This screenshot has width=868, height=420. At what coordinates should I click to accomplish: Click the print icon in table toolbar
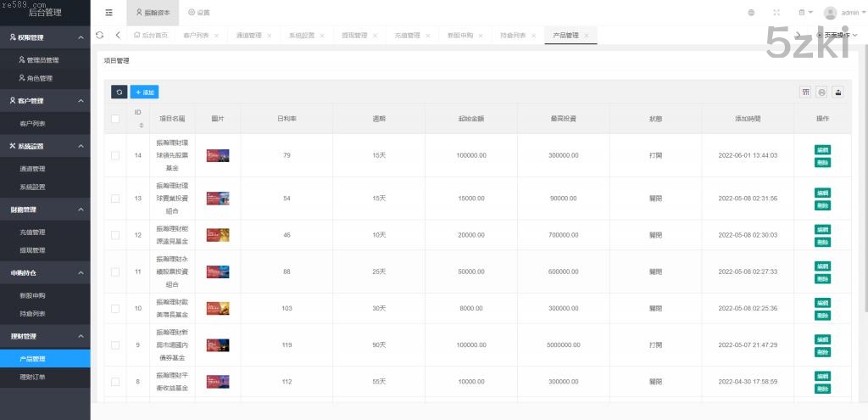tap(821, 92)
